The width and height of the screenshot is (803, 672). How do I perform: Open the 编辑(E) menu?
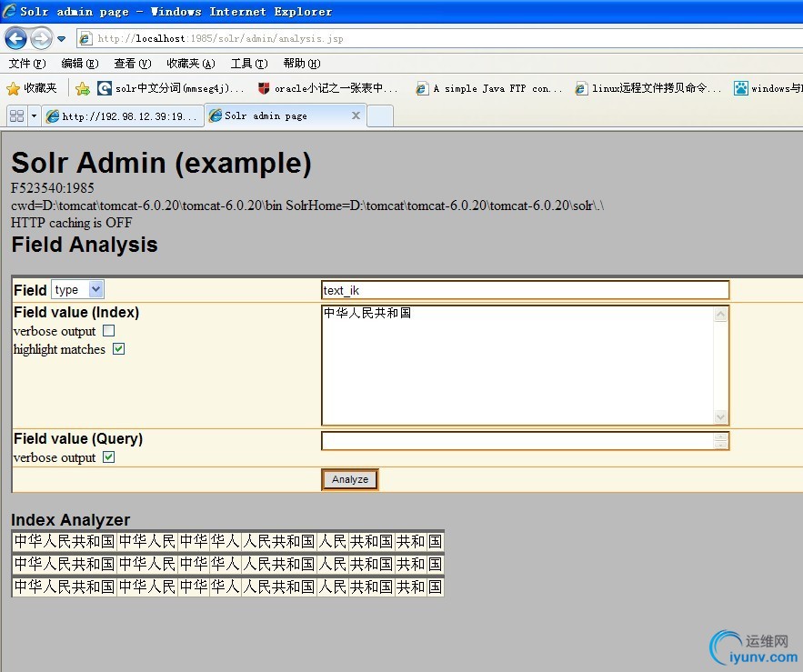[79, 64]
